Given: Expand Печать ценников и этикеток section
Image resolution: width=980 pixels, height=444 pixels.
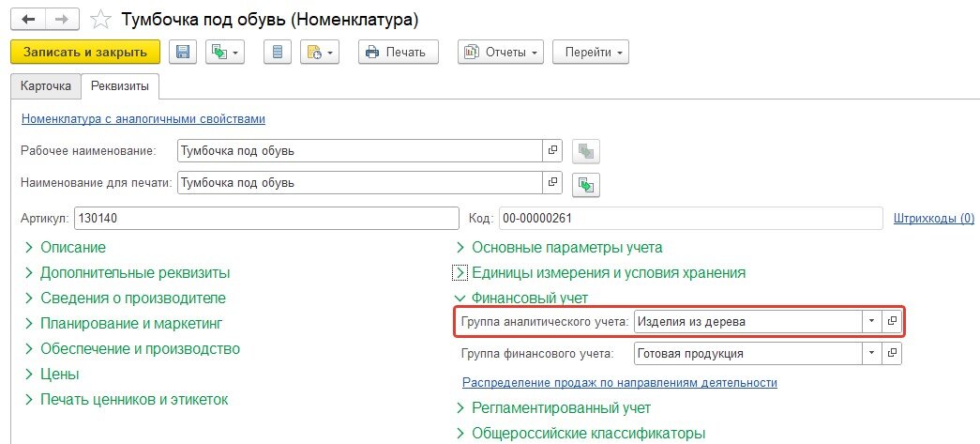Looking at the screenshot, I should tap(127, 400).
